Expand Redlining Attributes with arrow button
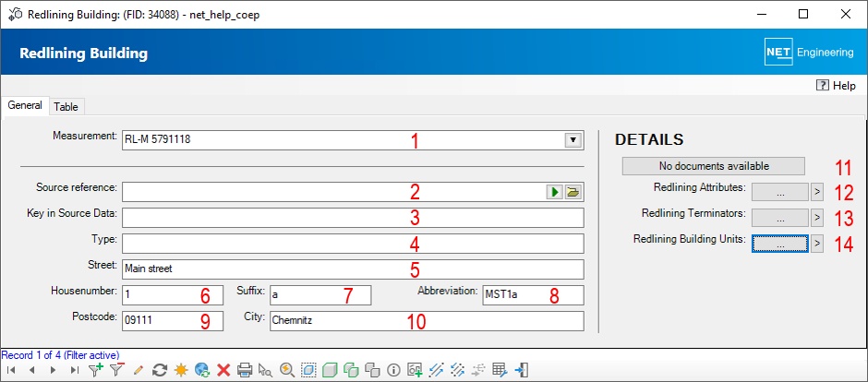The image size is (868, 382). tap(816, 192)
